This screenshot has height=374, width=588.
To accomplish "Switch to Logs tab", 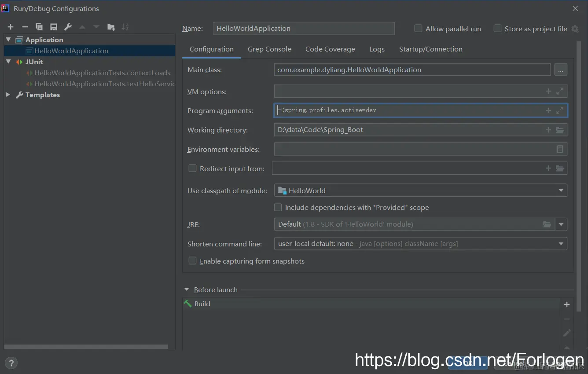I will 377,49.
